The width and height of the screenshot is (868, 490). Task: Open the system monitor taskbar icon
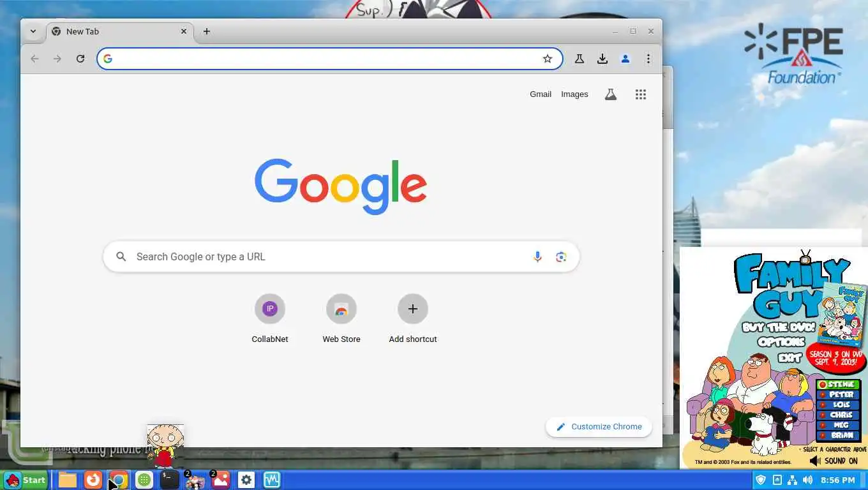[272, 480]
